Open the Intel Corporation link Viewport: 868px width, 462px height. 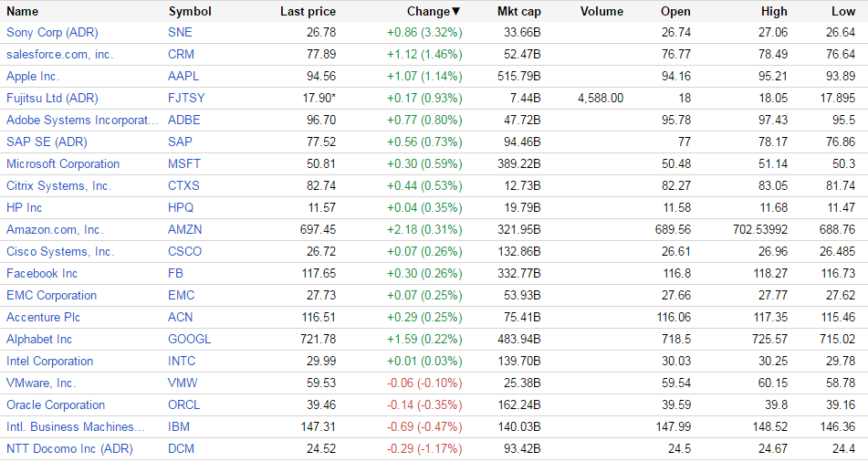pyautogui.click(x=49, y=362)
